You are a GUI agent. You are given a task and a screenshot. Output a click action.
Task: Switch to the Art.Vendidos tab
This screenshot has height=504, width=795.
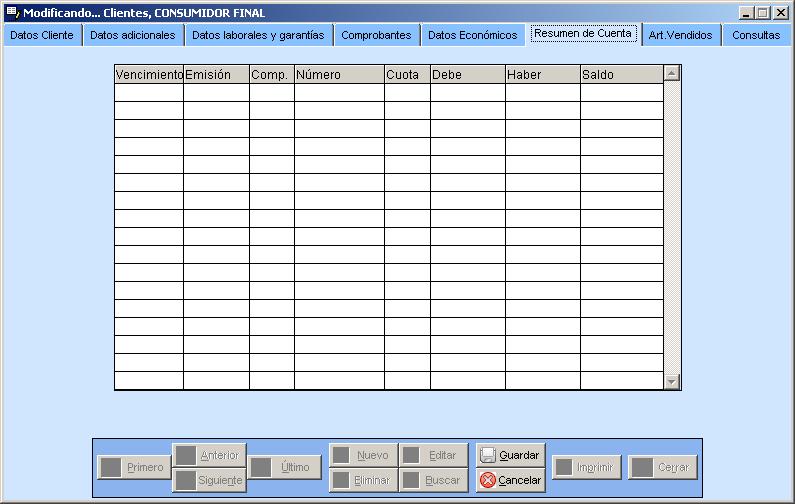tap(680, 35)
